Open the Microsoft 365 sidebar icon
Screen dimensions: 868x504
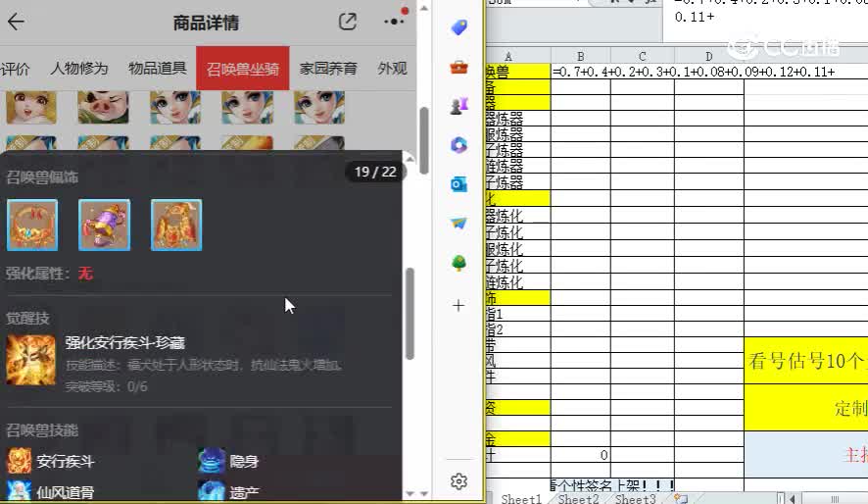[458, 145]
